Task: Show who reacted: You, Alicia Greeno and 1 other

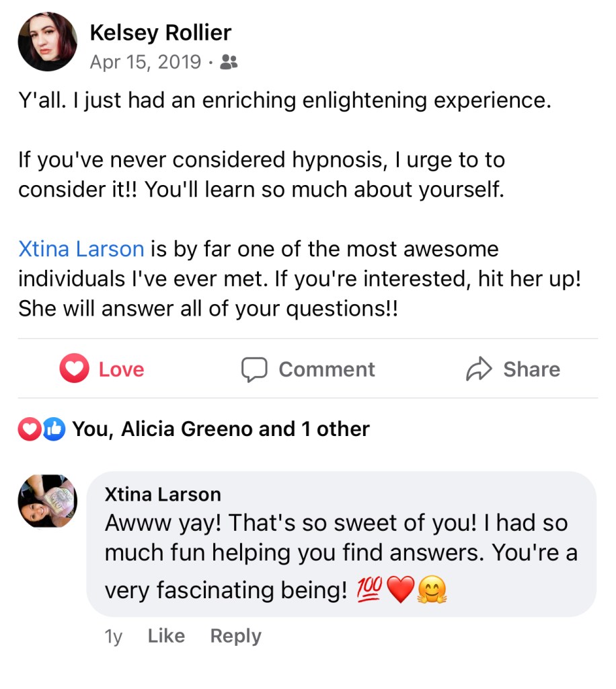Action: tap(221, 429)
